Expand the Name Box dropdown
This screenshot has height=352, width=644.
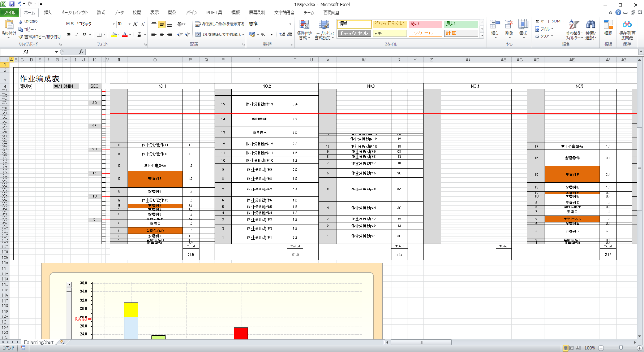point(56,51)
